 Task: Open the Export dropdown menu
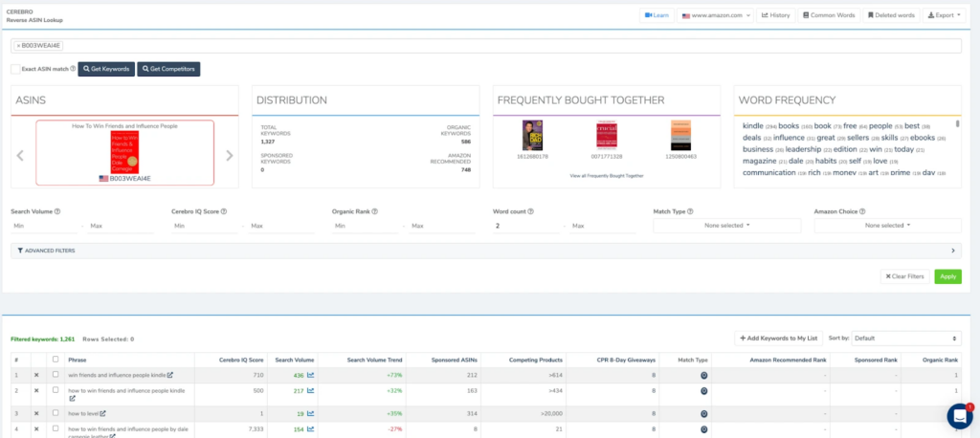pos(945,15)
